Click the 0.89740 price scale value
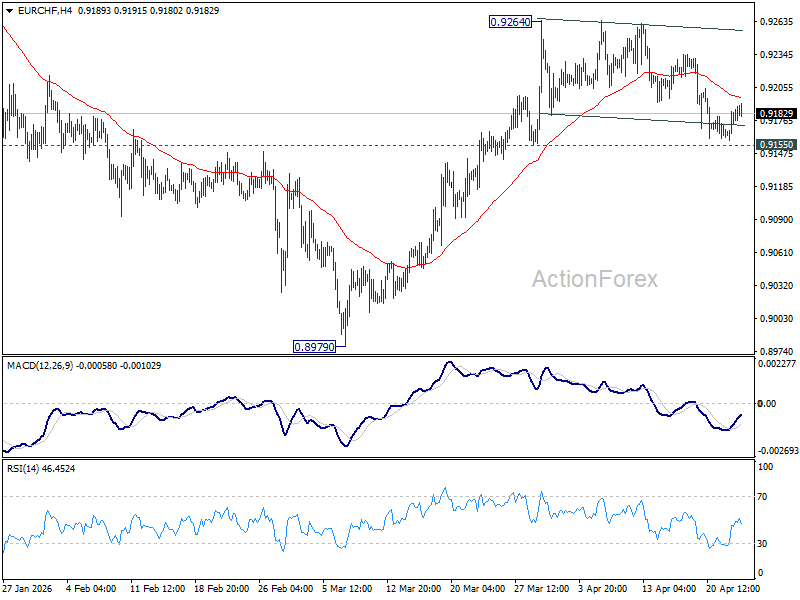Image resolution: width=800 pixels, height=600 pixels. [777, 352]
